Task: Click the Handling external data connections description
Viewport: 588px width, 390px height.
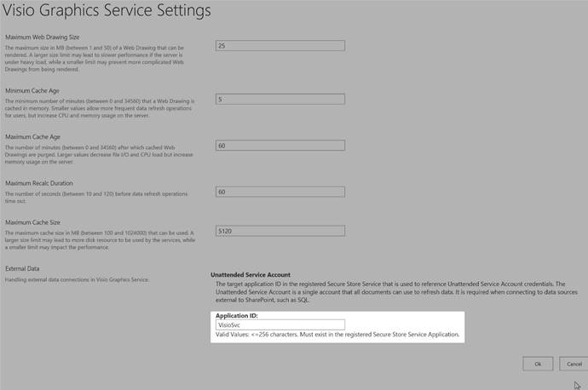Action: point(77,279)
